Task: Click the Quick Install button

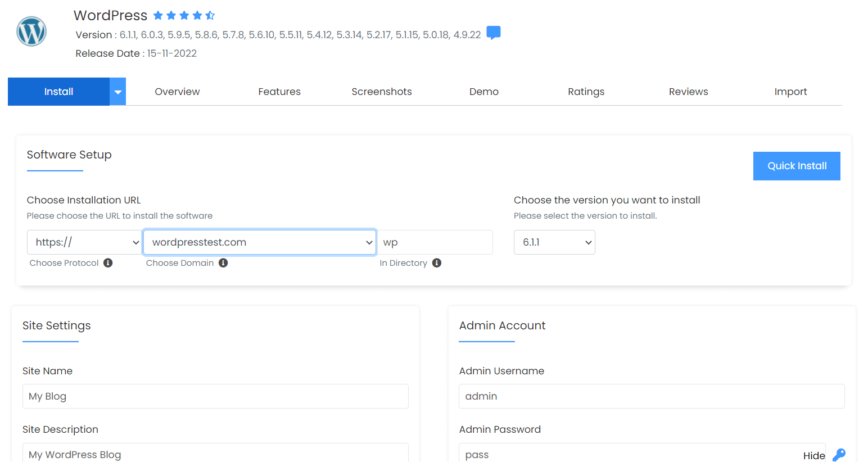Action: (797, 166)
